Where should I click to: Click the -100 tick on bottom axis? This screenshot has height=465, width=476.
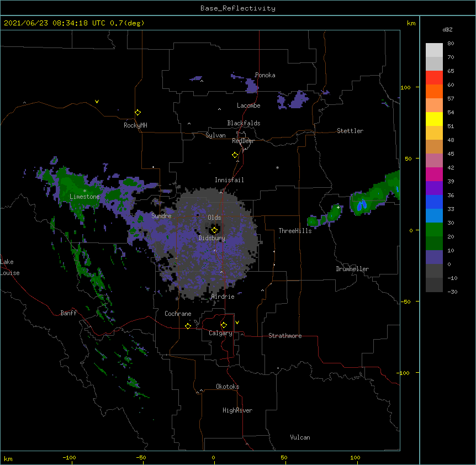(x=69, y=457)
